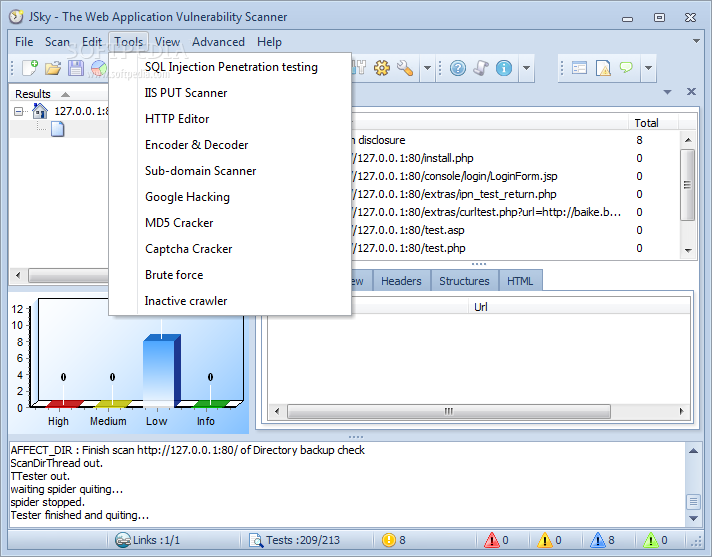Open dropdown arrow after the wrench icon
The height and width of the screenshot is (557, 712).
coord(427,68)
